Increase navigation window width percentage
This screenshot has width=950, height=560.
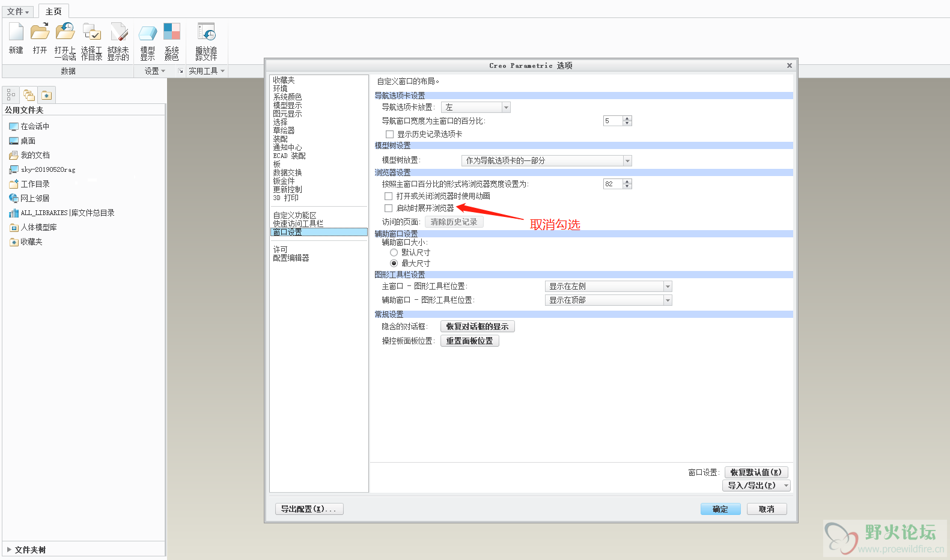click(x=627, y=118)
